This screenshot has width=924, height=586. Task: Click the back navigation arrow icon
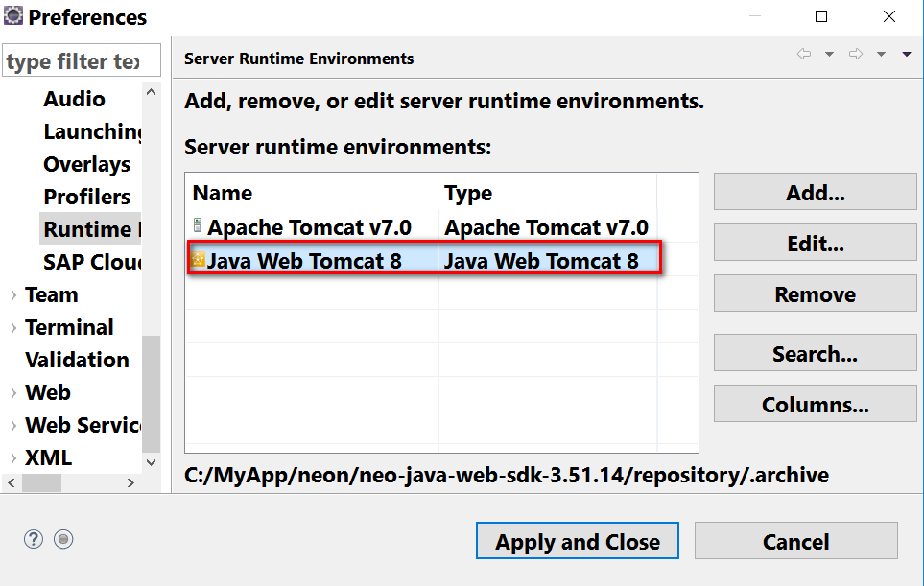[804, 55]
